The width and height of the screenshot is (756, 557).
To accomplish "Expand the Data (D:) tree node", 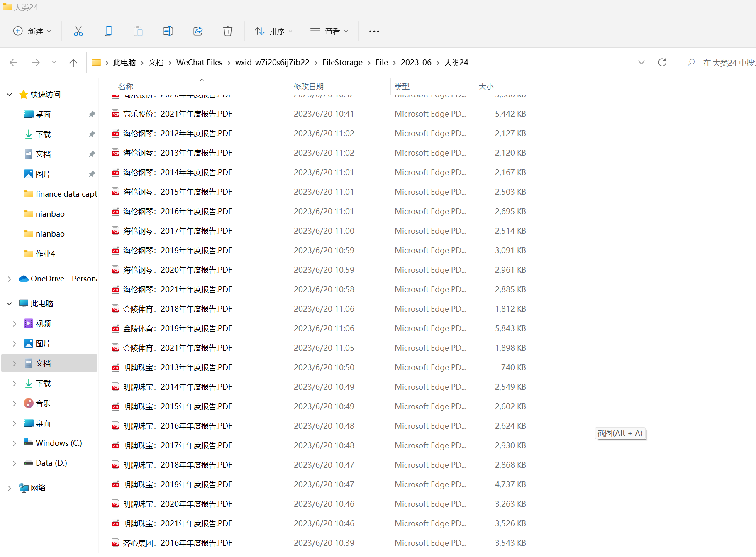I will point(15,463).
